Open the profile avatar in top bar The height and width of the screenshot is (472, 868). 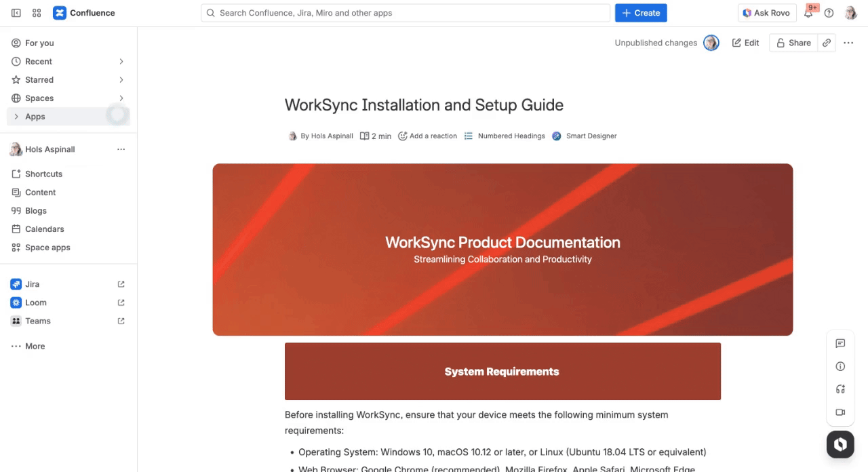click(850, 13)
